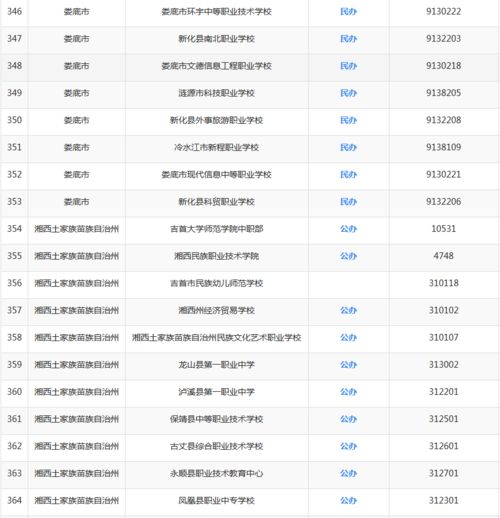
Task: Select the code 9130221
Action: [x=443, y=175]
